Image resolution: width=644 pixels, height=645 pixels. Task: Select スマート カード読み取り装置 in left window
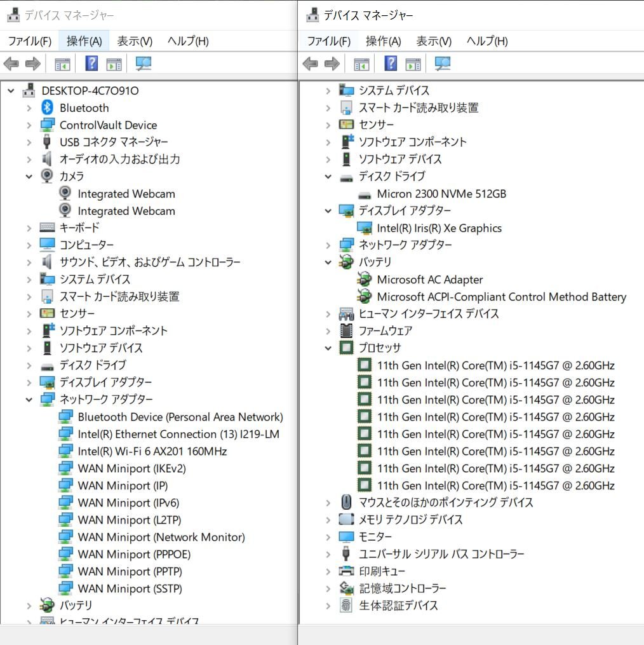tap(119, 297)
